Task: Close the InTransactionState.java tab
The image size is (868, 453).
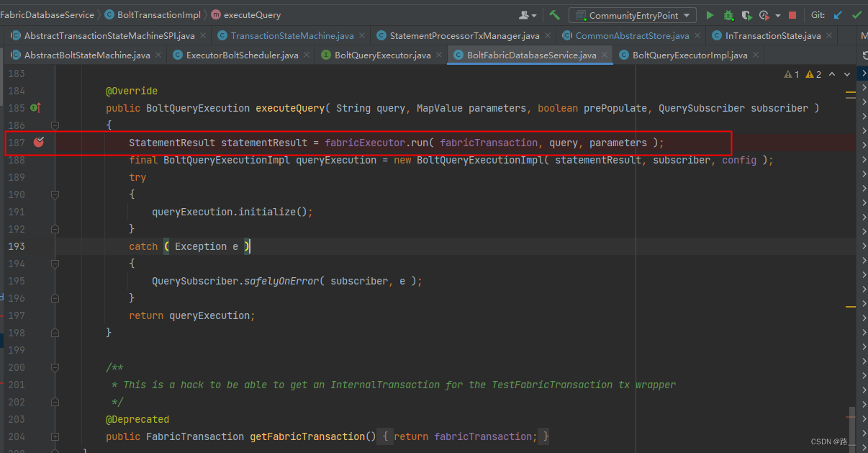Action: pos(828,35)
